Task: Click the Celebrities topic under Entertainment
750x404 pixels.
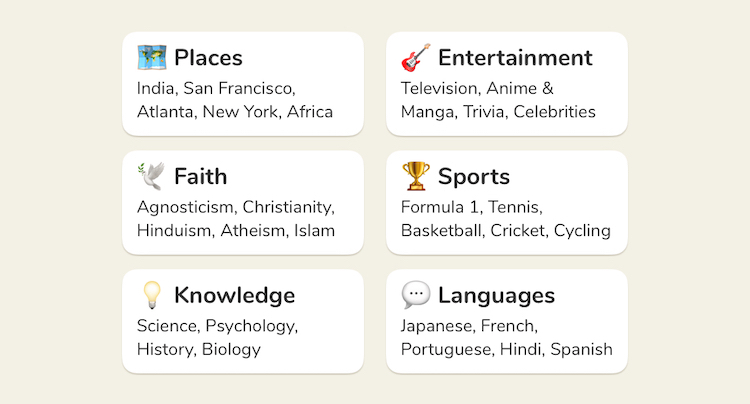Action: click(554, 112)
